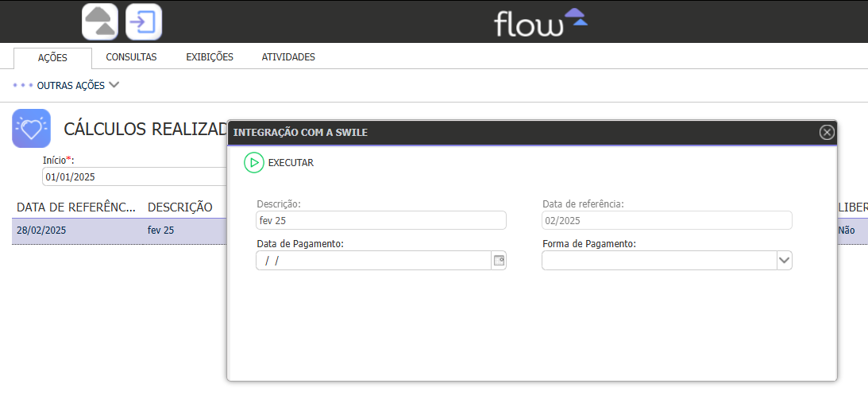The height and width of the screenshot is (403, 868).
Task: Click the sign-in arrow icon in header
Action: click(144, 21)
